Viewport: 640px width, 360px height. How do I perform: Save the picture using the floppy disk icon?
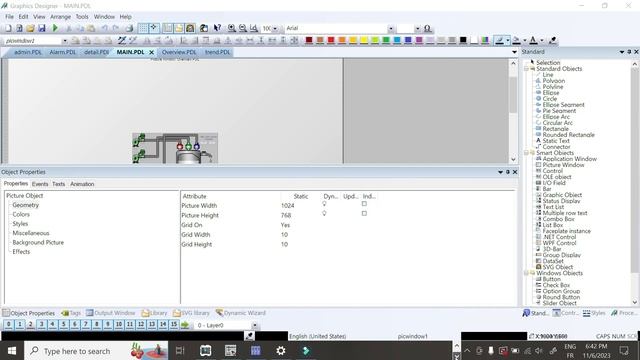click(x=42, y=28)
